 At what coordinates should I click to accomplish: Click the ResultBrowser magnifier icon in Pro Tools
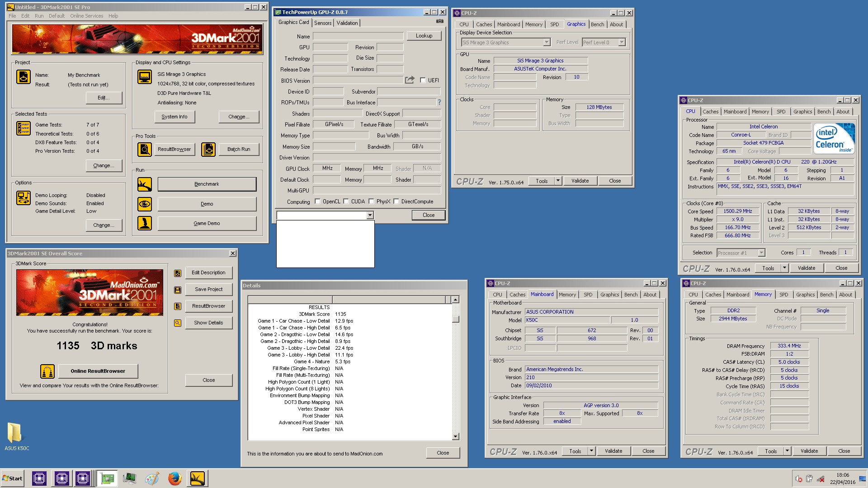point(145,149)
